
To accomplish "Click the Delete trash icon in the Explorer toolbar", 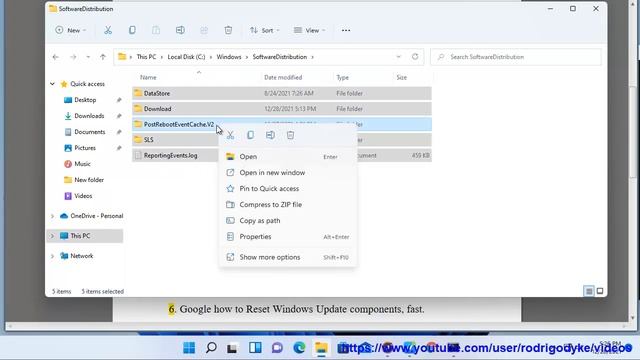I will tap(228, 30).
